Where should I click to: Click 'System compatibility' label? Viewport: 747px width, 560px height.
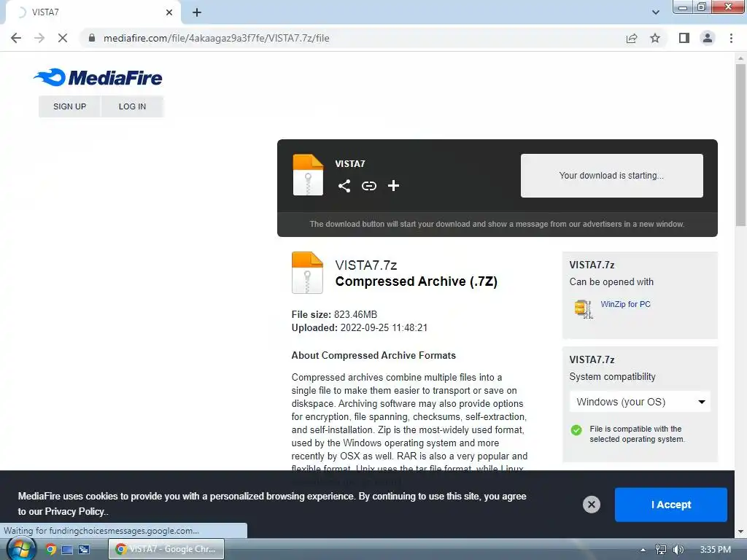tap(612, 377)
